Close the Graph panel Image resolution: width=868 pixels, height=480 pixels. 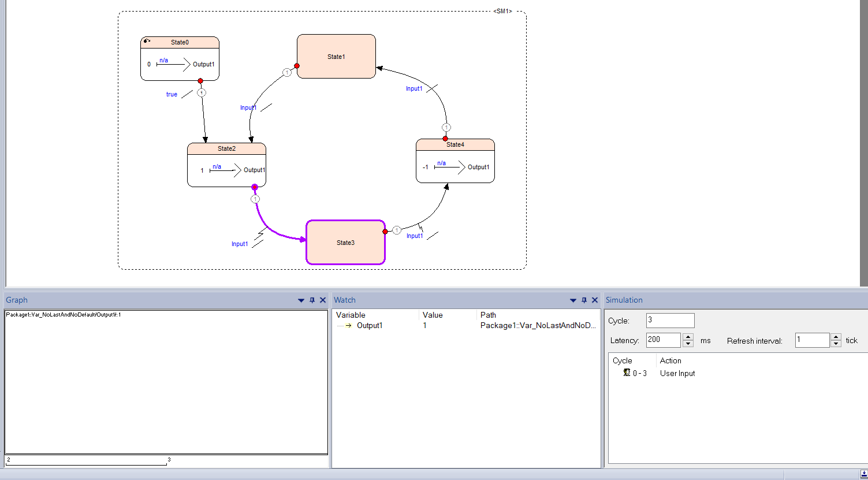click(x=323, y=300)
